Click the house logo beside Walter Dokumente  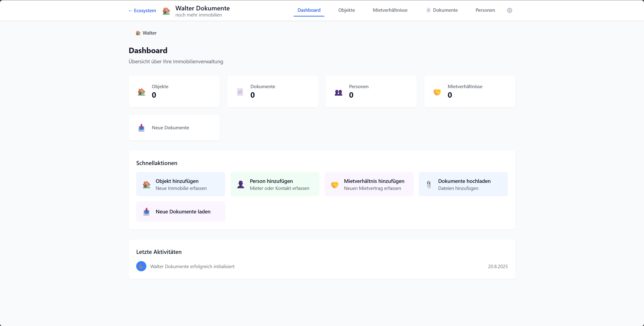166,11
